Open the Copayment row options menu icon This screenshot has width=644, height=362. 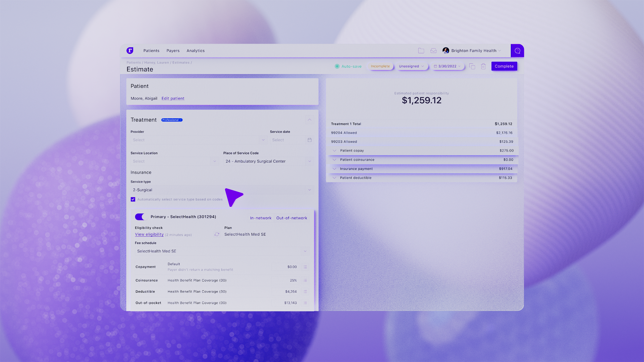305,267
